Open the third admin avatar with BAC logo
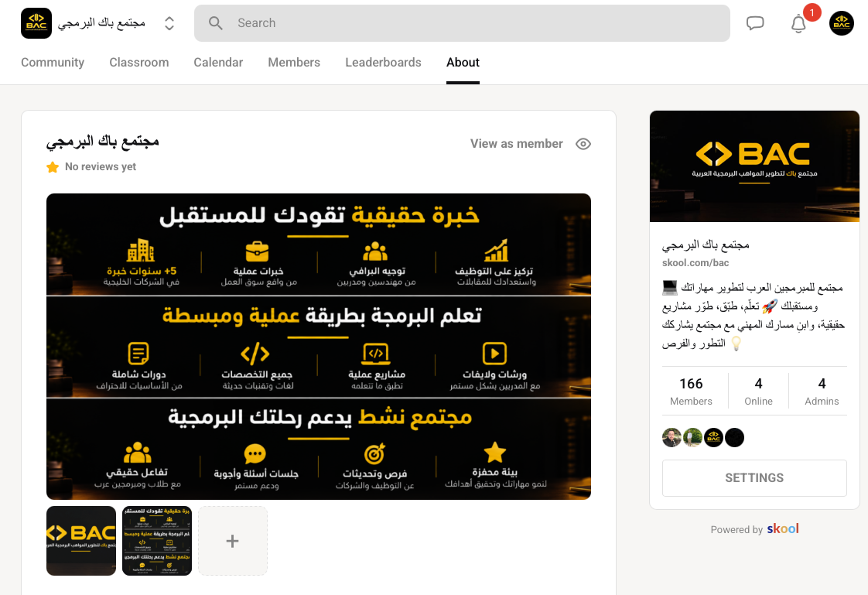The width and height of the screenshot is (868, 595). tap(713, 437)
